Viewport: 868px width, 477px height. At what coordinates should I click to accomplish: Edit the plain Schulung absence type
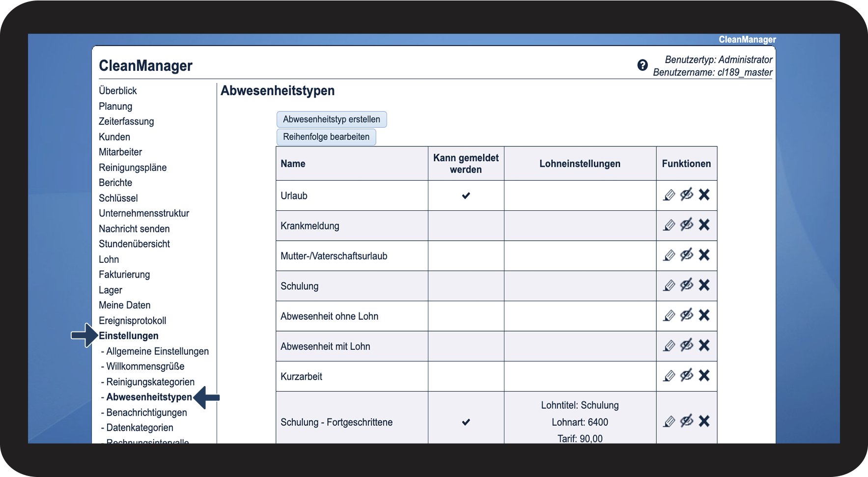669,285
